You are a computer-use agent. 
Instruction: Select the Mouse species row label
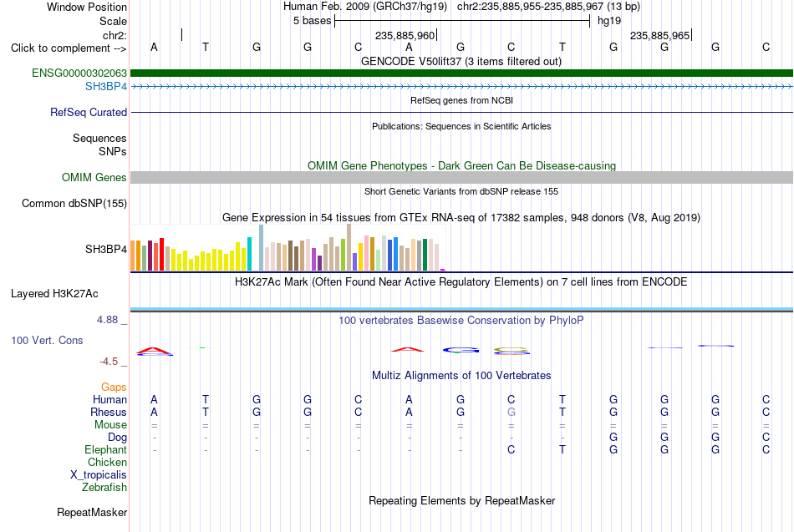click(110, 425)
